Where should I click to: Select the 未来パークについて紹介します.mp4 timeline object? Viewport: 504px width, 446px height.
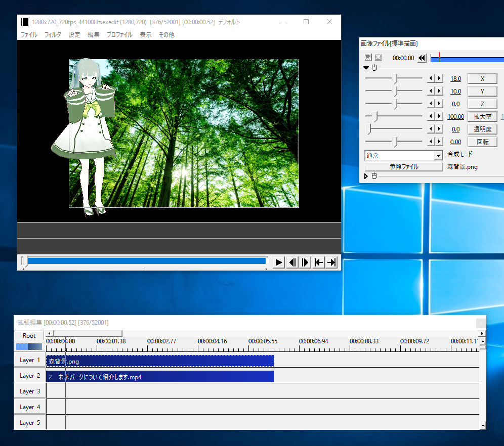click(x=160, y=377)
